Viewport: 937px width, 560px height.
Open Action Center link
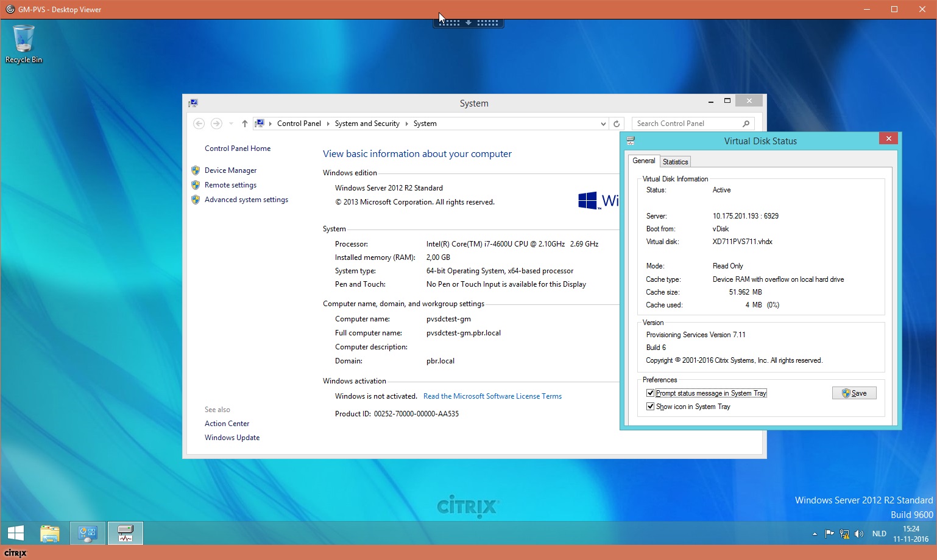pos(227,424)
